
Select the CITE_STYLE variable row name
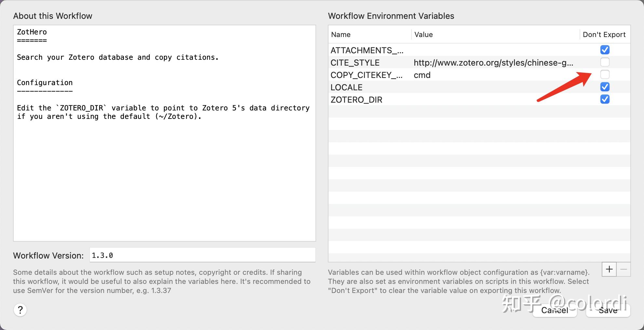coord(355,63)
